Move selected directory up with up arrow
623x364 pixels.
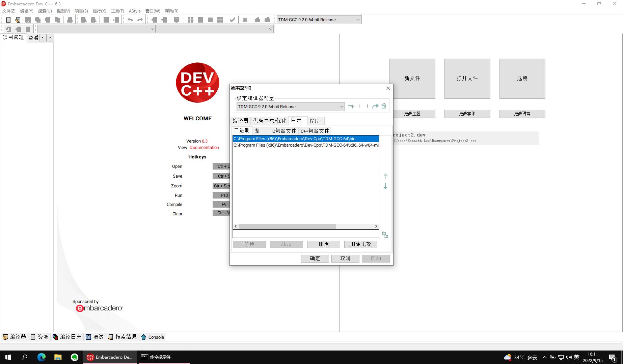(x=385, y=176)
